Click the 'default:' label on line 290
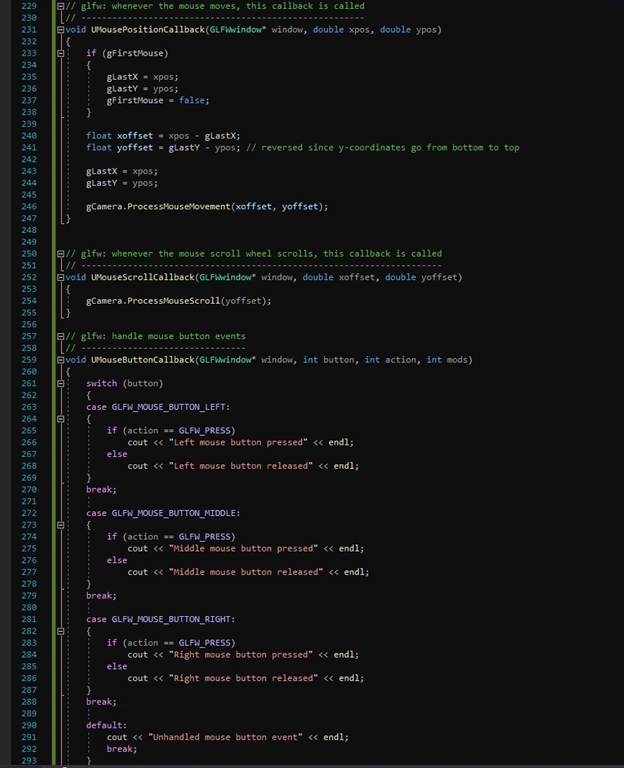Image resolution: width=624 pixels, height=768 pixels. click(106, 725)
